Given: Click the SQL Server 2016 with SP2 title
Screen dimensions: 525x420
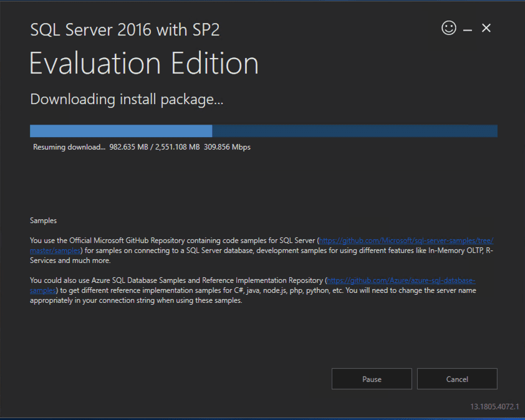Looking at the screenshot, I should pyautogui.click(x=124, y=29).
